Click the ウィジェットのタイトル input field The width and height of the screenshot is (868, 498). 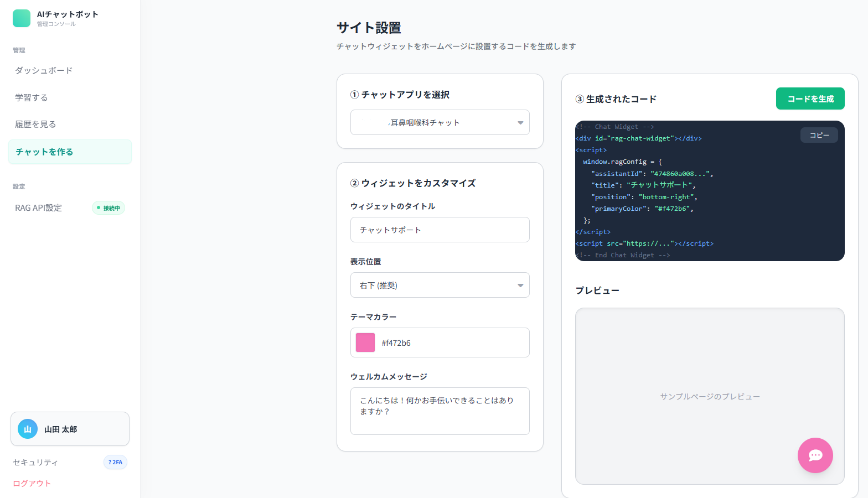click(440, 230)
